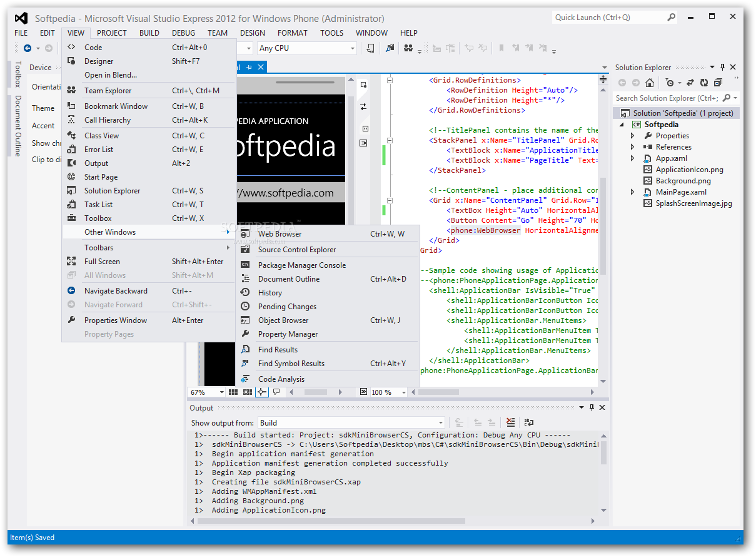Screen dimensions: 756x557
Task: Open the Show output from Build dropdown
Action: (441, 423)
